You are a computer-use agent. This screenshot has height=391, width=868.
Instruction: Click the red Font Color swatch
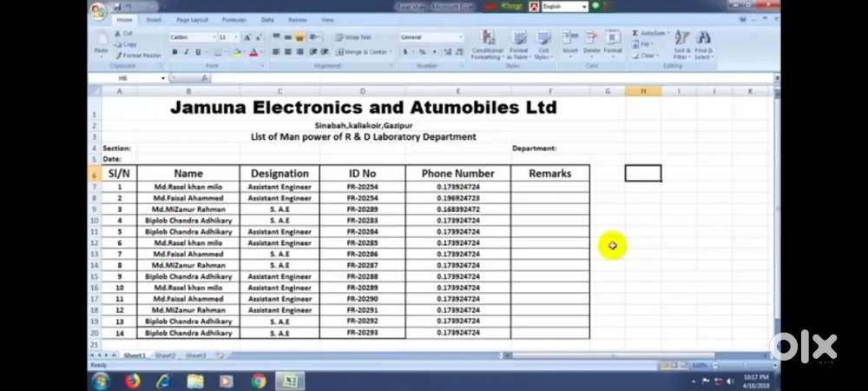pos(253,52)
